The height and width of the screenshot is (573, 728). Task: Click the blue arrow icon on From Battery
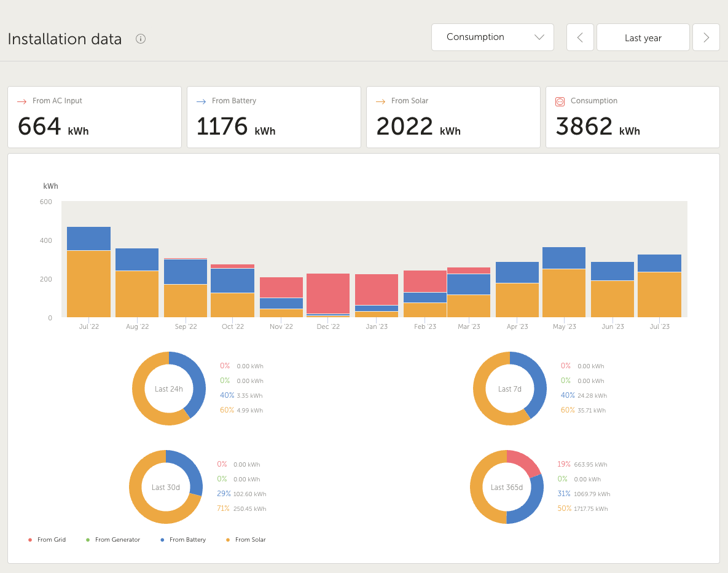coord(201,101)
